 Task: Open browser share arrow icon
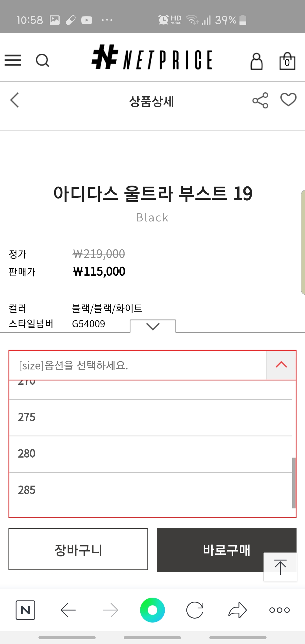(x=238, y=610)
